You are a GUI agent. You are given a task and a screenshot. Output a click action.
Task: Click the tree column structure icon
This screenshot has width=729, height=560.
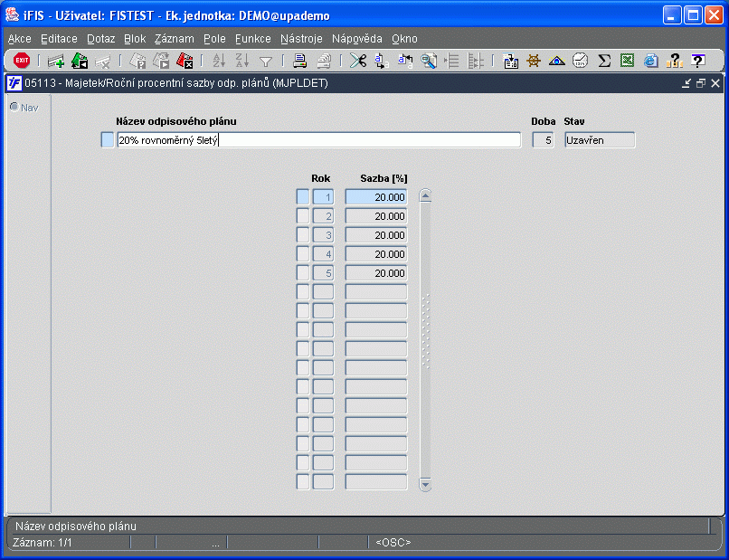[x=475, y=61]
